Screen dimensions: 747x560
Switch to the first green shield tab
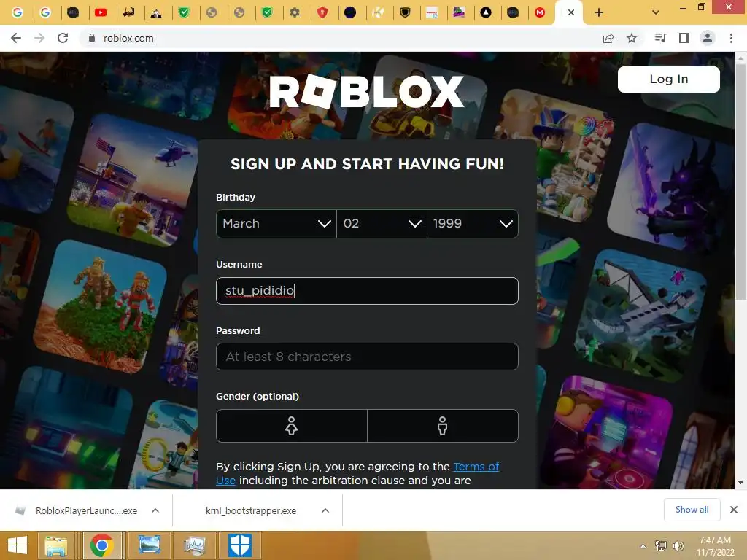[184, 13]
